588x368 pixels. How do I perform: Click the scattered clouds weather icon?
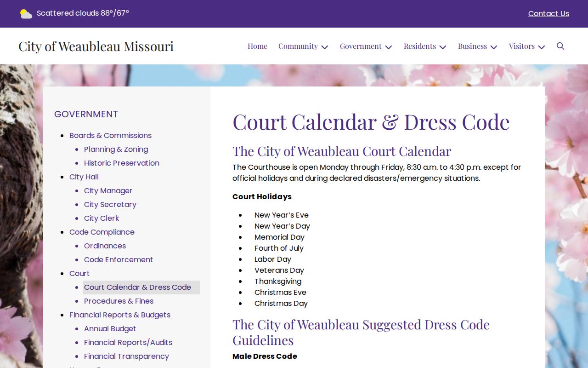[26, 14]
